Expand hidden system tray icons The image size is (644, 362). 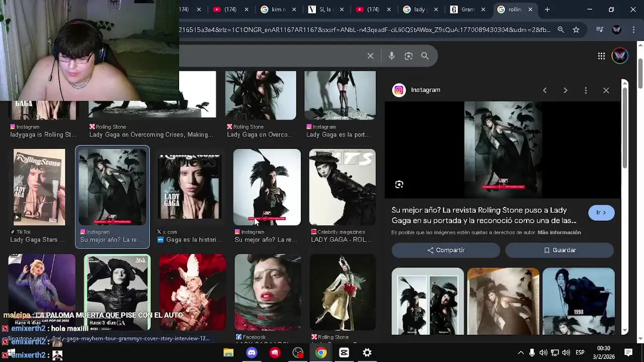[521, 352]
